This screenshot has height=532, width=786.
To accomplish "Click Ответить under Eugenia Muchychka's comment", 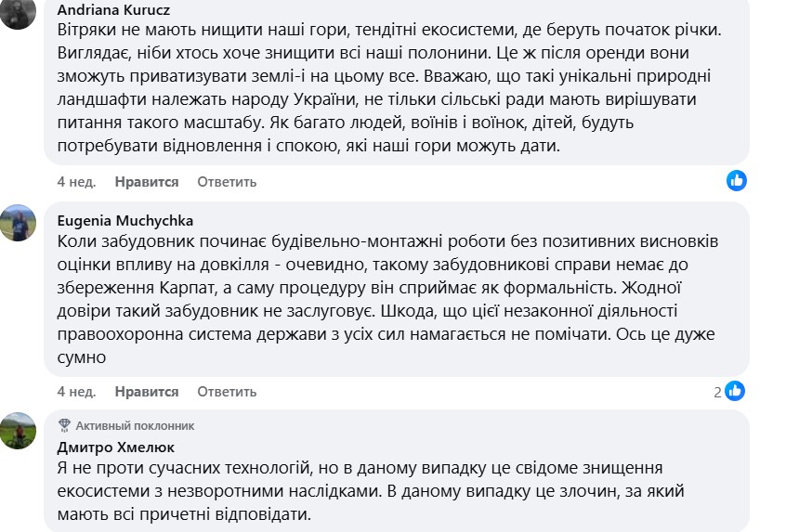I will 226,392.
